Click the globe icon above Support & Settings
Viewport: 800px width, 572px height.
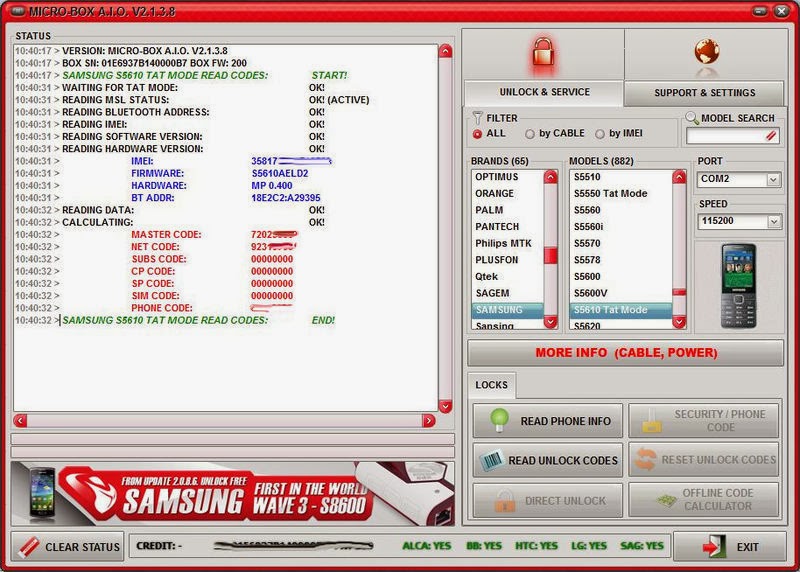click(x=707, y=52)
